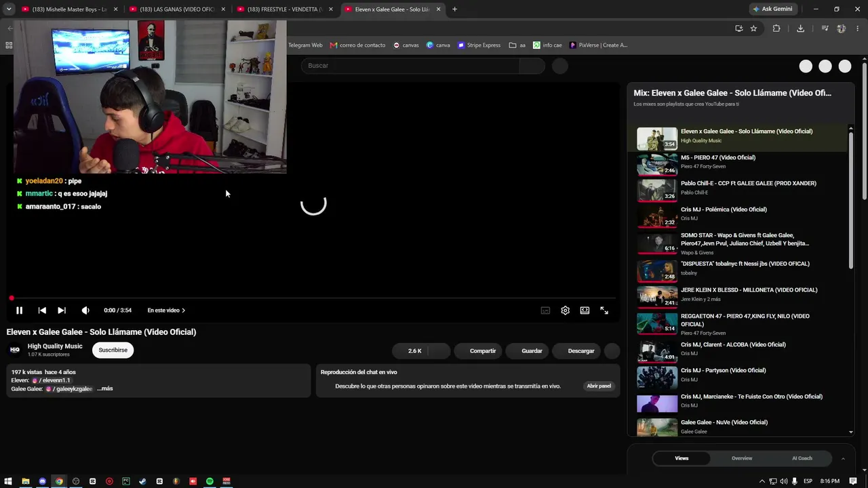Switch to the Overview tab

[x=742, y=458]
